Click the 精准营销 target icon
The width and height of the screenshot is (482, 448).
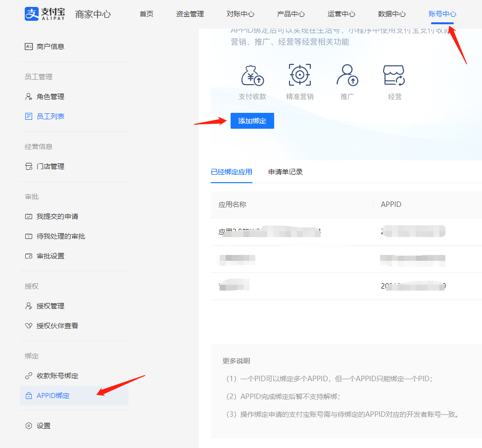pyautogui.click(x=299, y=75)
